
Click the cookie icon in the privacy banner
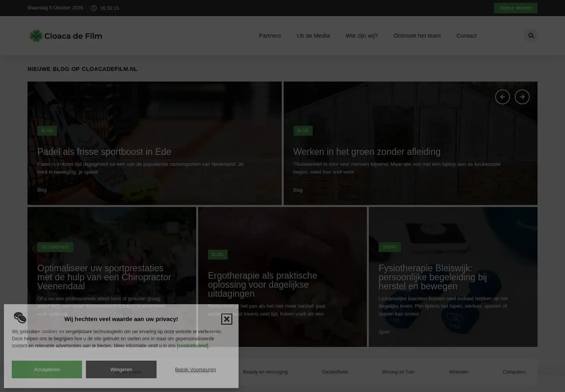click(20, 318)
